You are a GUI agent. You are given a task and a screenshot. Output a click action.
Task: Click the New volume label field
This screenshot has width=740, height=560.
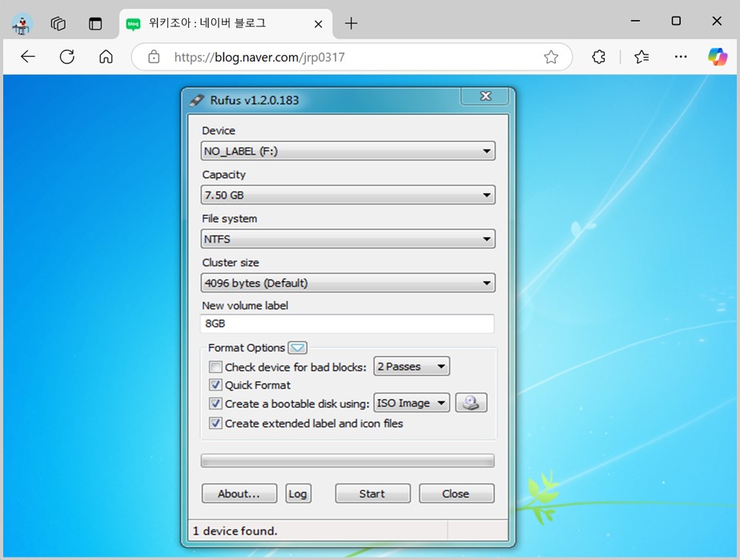[x=348, y=324]
